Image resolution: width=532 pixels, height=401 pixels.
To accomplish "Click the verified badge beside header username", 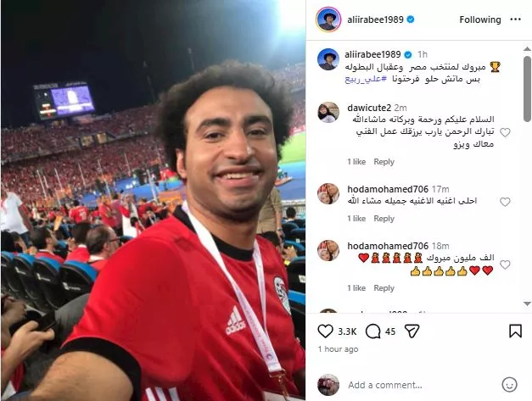I will [x=411, y=19].
